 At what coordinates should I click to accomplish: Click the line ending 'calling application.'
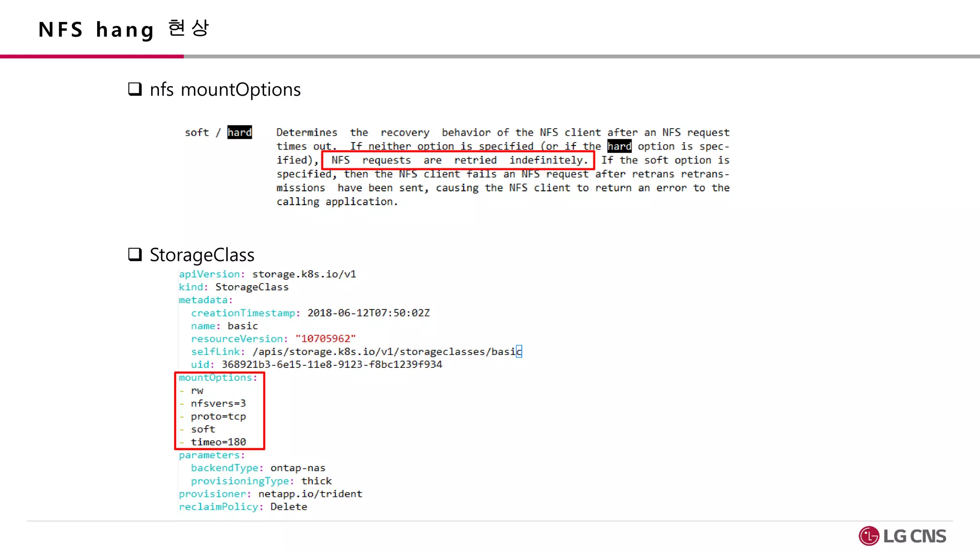point(337,201)
